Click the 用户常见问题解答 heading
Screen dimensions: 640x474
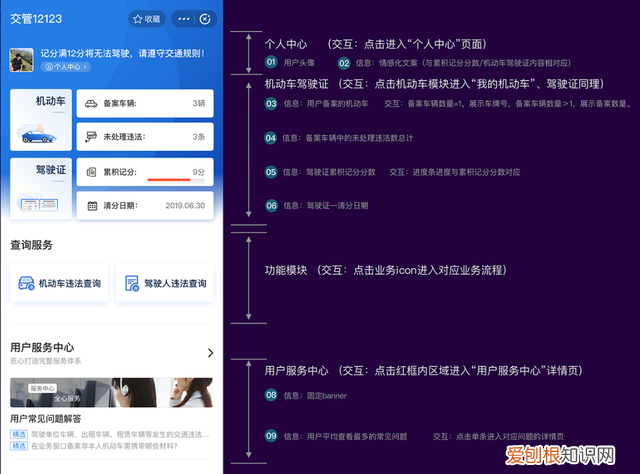[46, 418]
